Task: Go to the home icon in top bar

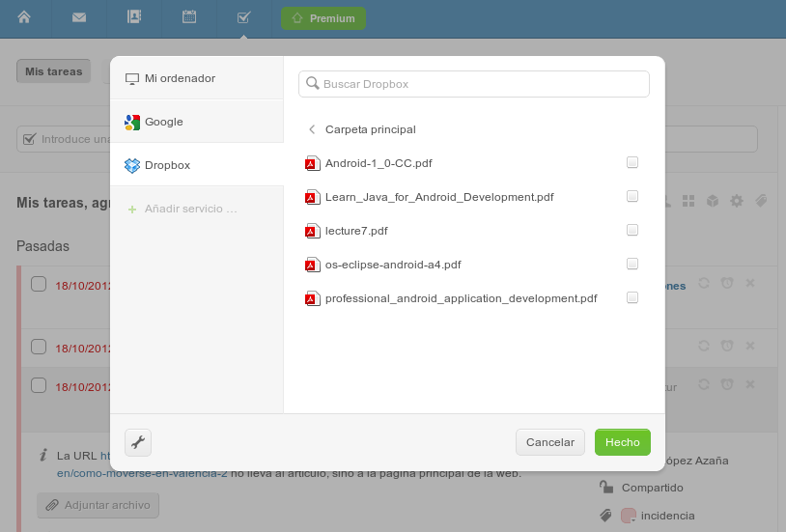Action: click(x=24, y=17)
